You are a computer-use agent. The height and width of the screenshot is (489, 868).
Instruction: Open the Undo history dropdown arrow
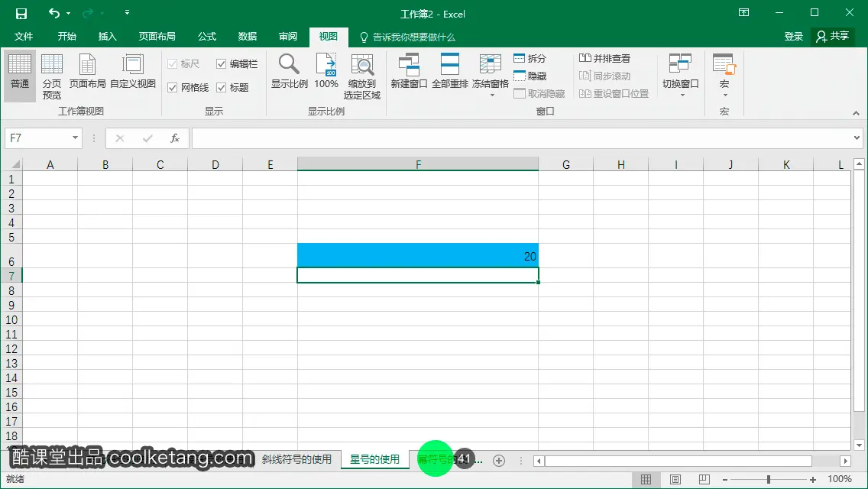click(69, 13)
